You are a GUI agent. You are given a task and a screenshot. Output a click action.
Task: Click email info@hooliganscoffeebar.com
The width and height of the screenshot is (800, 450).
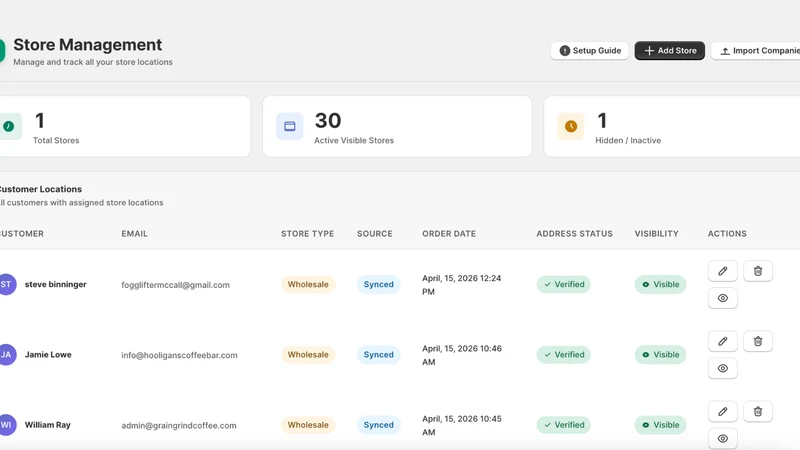(x=179, y=355)
